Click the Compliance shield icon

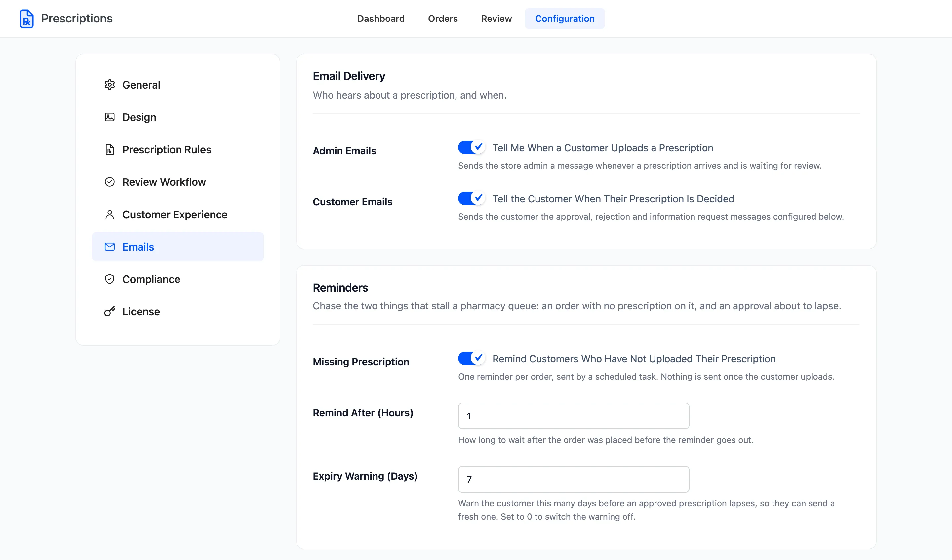coord(109,279)
